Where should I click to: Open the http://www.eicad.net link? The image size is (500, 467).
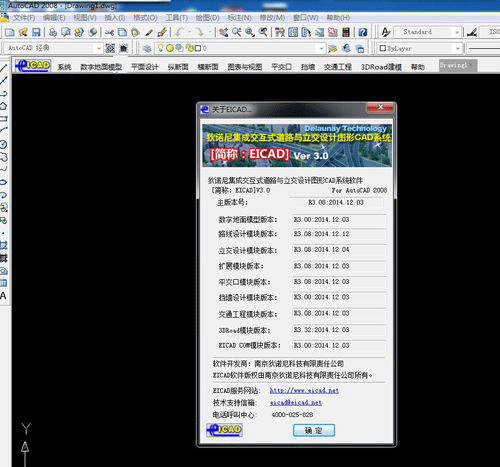point(304,390)
